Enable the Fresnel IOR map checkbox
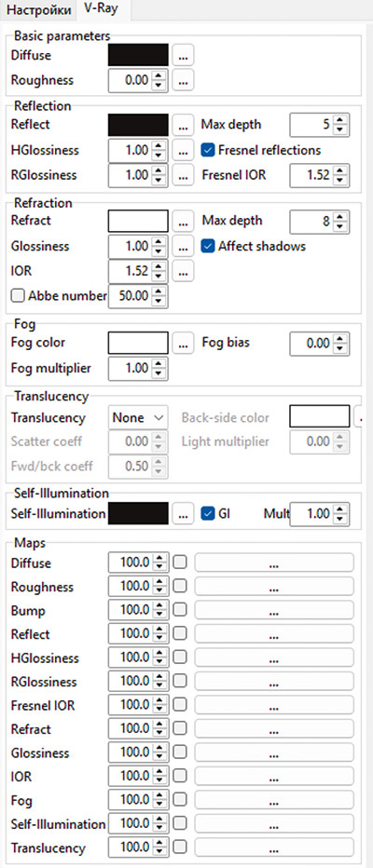This screenshot has width=373, height=868. [180, 705]
